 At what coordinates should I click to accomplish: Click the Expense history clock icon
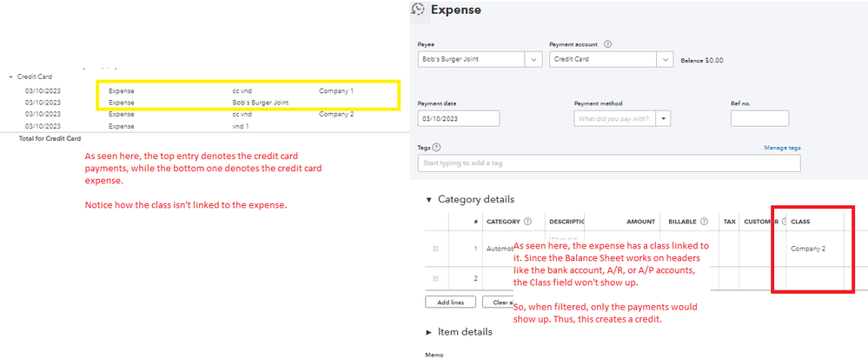point(418,10)
